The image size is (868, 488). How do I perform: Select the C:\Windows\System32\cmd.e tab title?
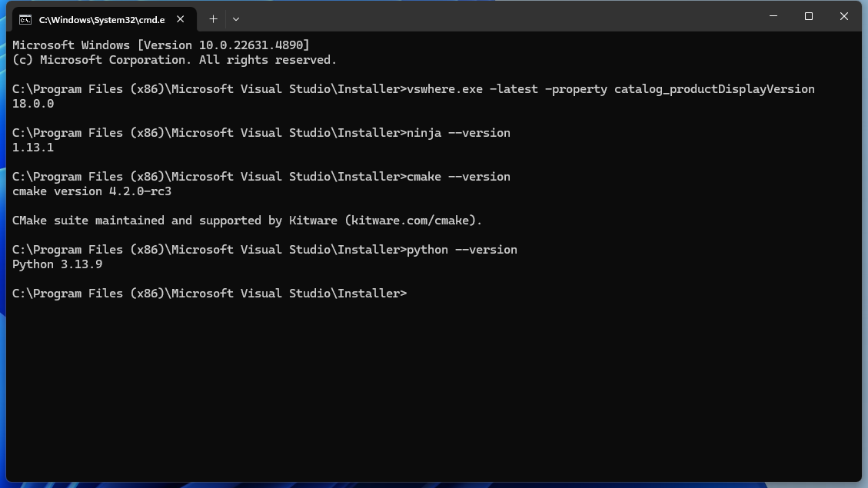point(101,19)
